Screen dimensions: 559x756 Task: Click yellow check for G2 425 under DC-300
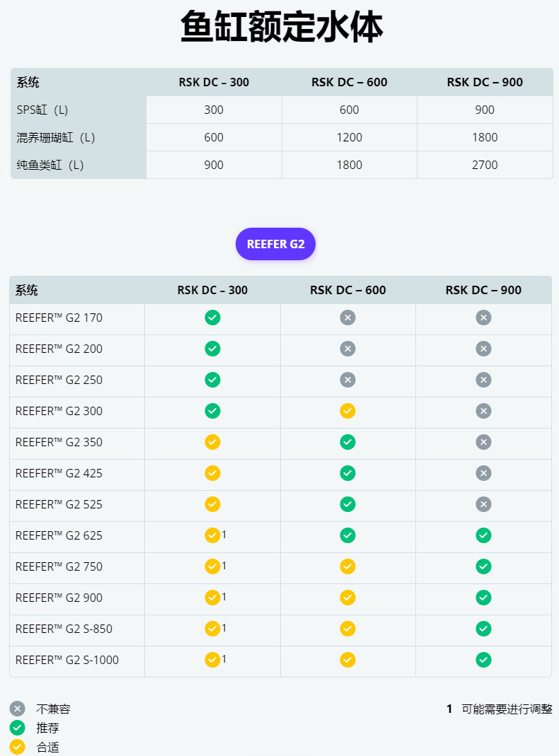213,473
